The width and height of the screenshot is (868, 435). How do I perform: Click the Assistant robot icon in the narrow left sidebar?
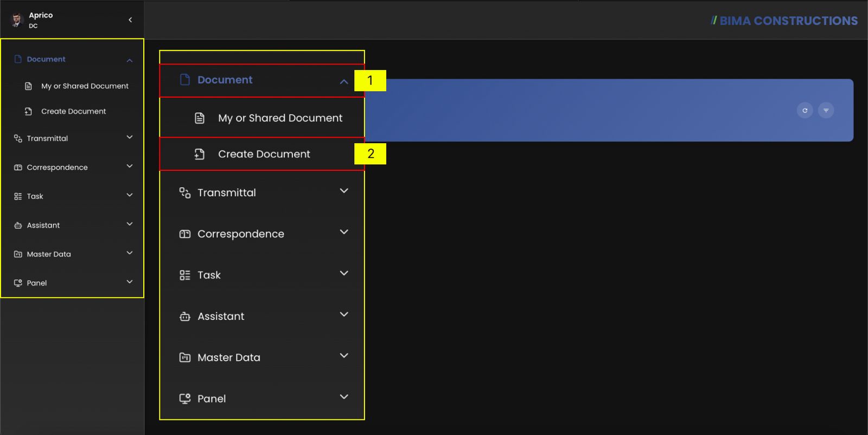(x=18, y=225)
